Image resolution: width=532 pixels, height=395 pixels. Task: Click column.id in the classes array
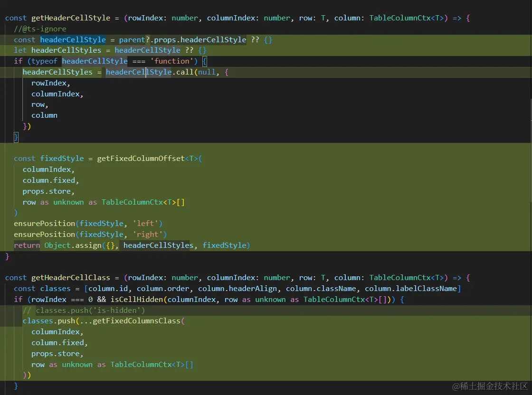tap(108, 289)
